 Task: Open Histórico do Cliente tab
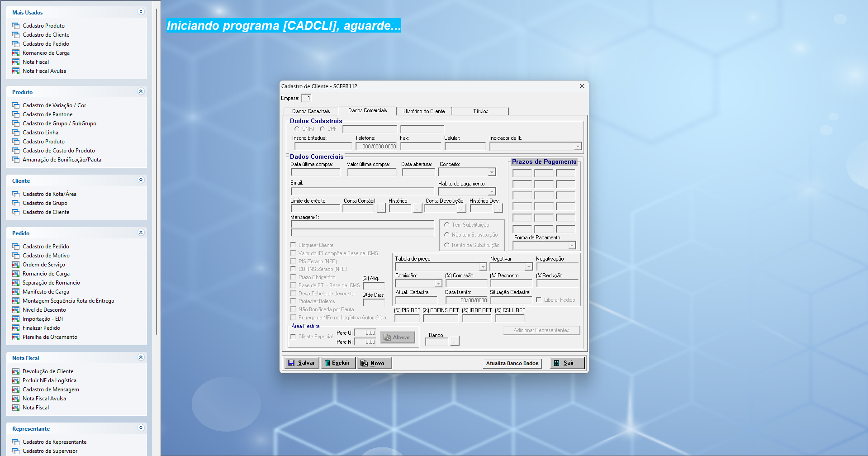click(x=424, y=111)
